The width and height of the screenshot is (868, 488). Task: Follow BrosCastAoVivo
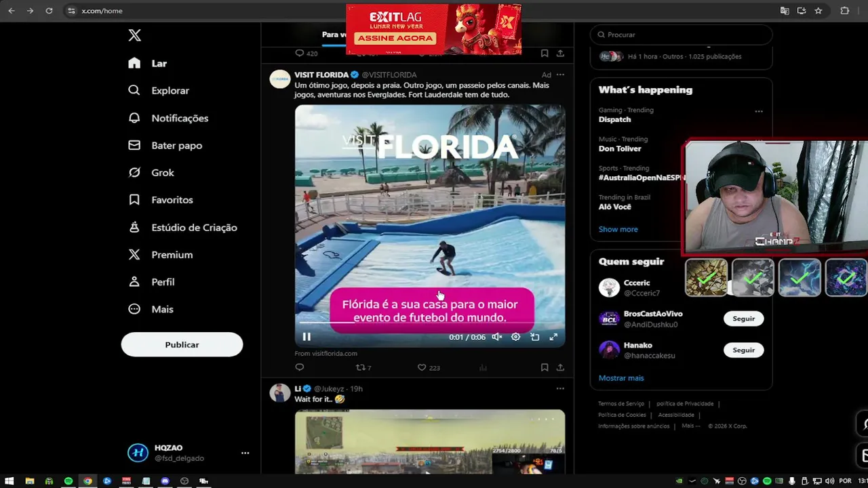pyautogui.click(x=743, y=319)
